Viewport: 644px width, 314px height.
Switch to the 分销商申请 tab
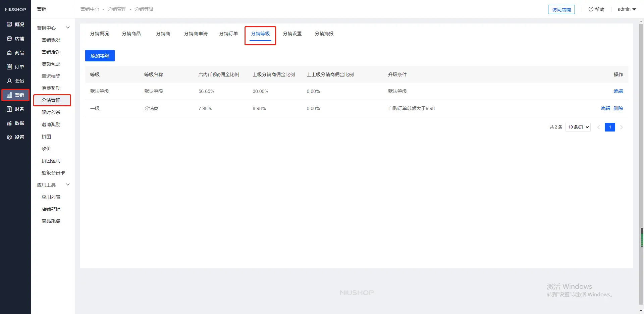pyautogui.click(x=196, y=34)
